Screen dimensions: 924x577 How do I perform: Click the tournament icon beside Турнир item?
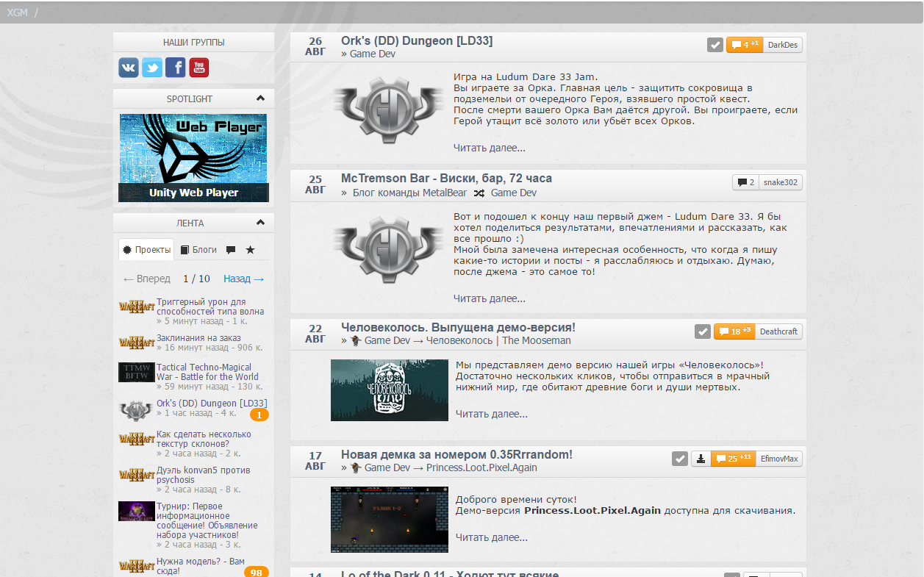coord(137,512)
